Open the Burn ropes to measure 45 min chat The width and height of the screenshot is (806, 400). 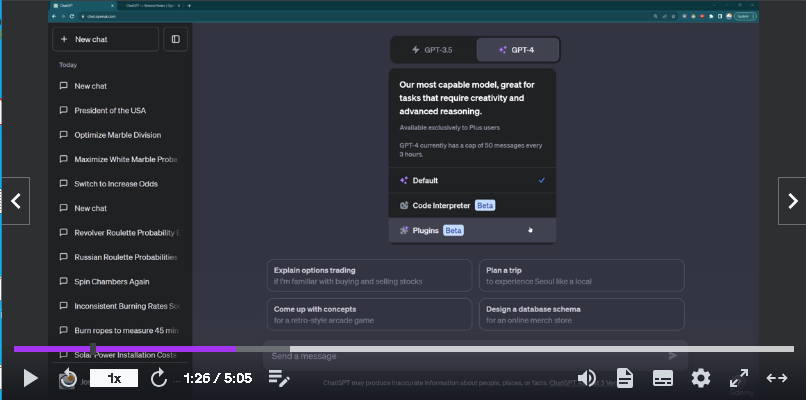pos(119,330)
